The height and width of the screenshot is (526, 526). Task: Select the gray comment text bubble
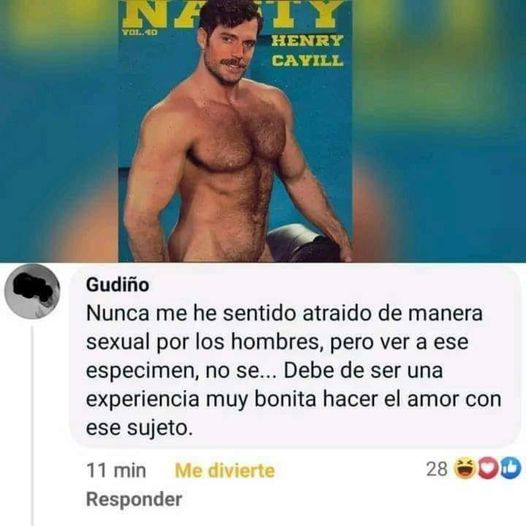tap(295, 358)
